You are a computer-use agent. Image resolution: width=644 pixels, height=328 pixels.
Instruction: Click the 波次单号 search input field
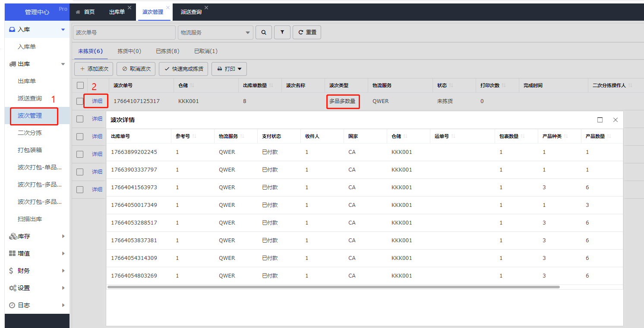pyautogui.click(x=124, y=32)
